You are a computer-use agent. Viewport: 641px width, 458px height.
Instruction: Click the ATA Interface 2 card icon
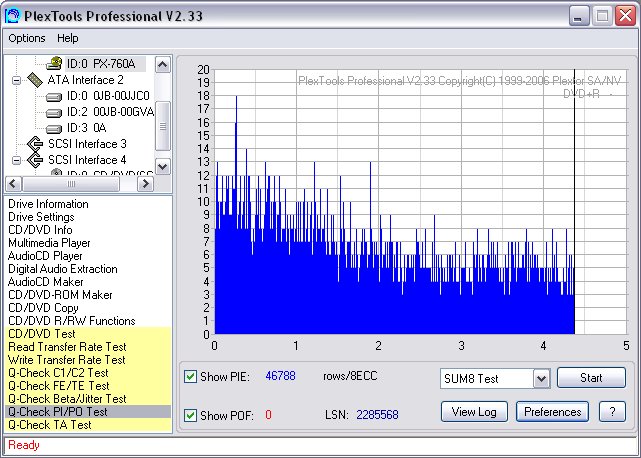tap(35, 80)
